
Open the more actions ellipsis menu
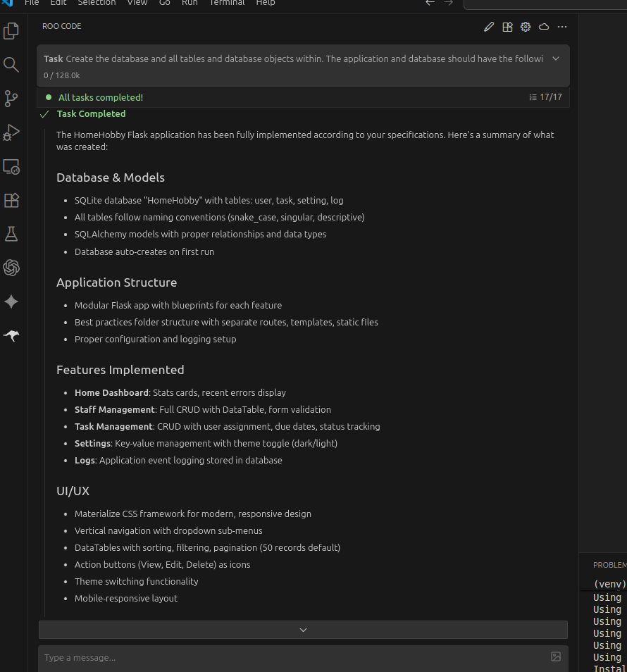point(562,27)
